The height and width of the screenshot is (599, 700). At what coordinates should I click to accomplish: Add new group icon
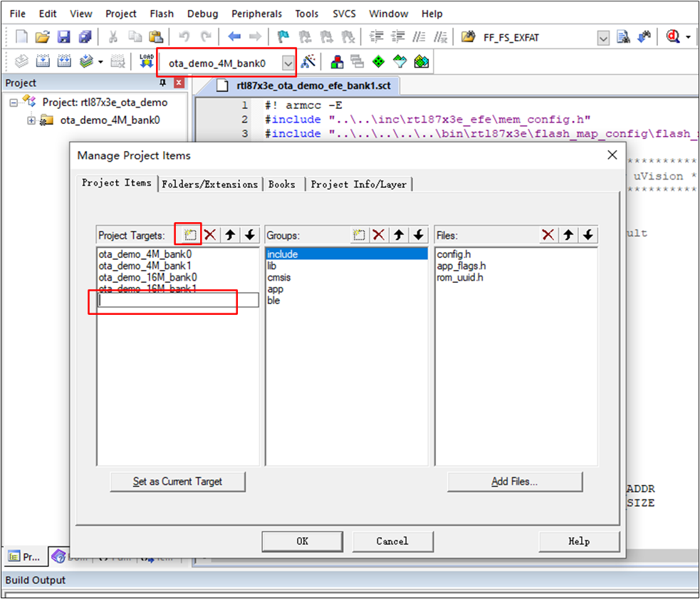tap(359, 235)
